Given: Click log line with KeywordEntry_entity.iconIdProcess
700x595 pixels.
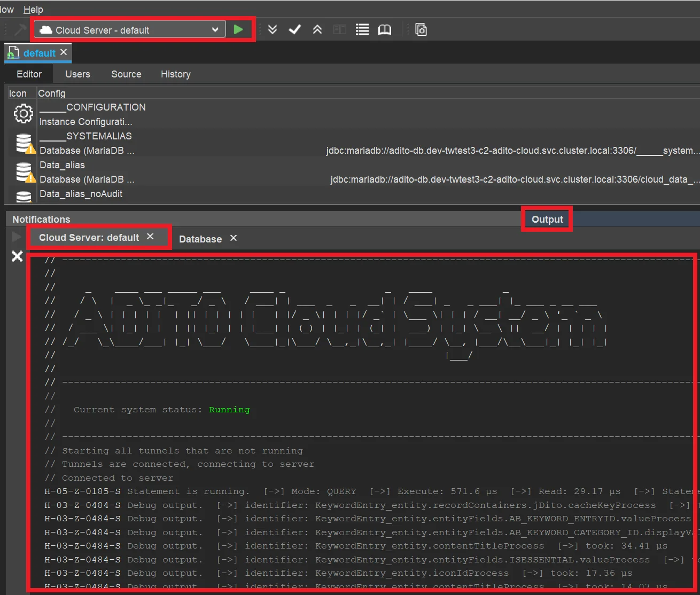Looking at the screenshot, I should pyautogui.click(x=338, y=573).
